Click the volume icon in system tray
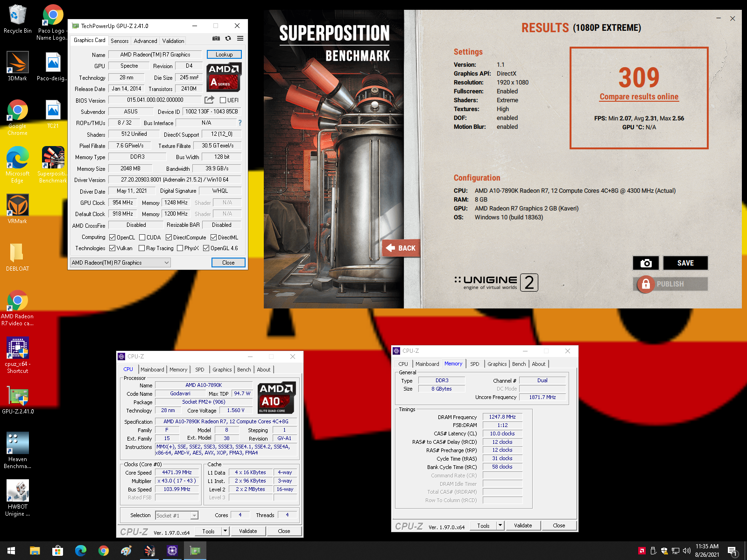This screenshot has height=560, width=747. (686, 551)
